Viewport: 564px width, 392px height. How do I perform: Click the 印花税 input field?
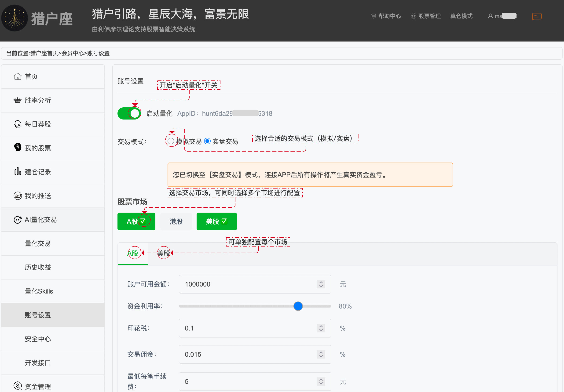pyautogui.click(x=255, y=328)
